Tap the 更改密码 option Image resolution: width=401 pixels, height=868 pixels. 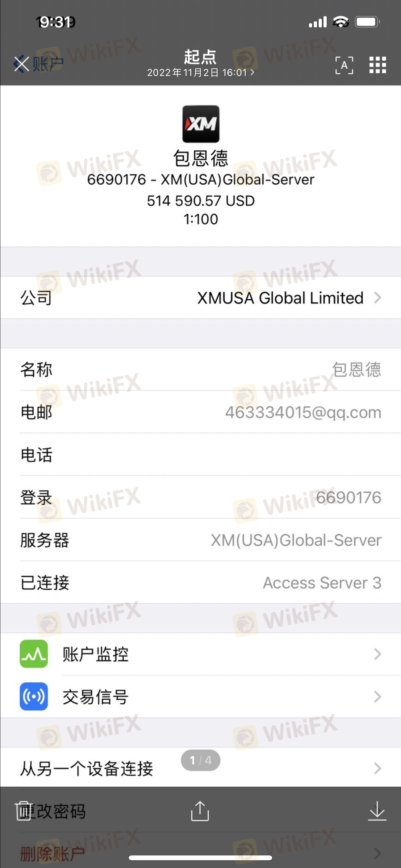point(52,811)
